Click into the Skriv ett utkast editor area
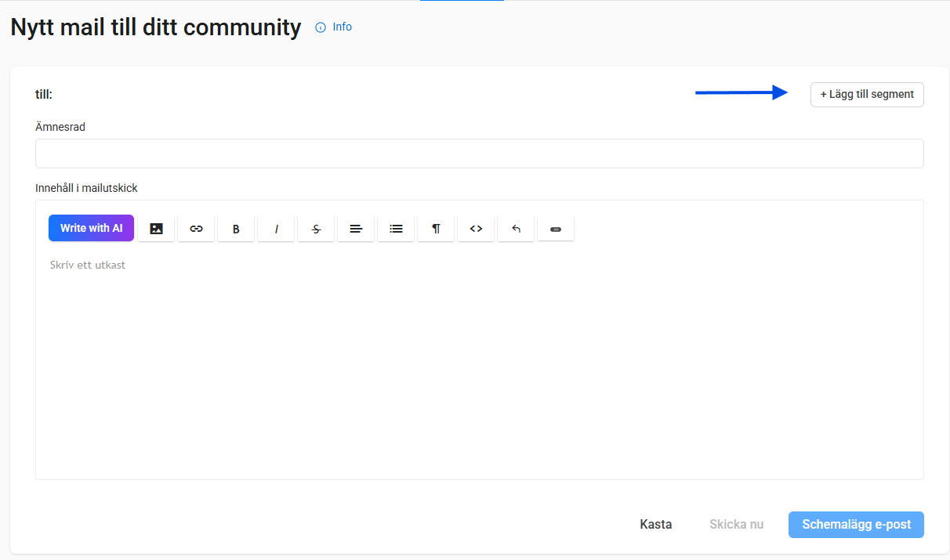Screen dimensions: 950x560 (479, 352)
